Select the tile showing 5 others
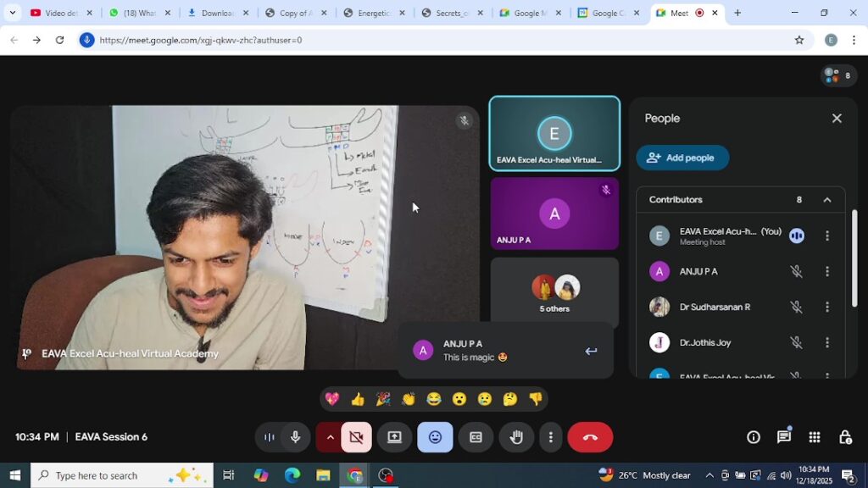This screenshot has height=488, width=868. [x=554, y=292]
